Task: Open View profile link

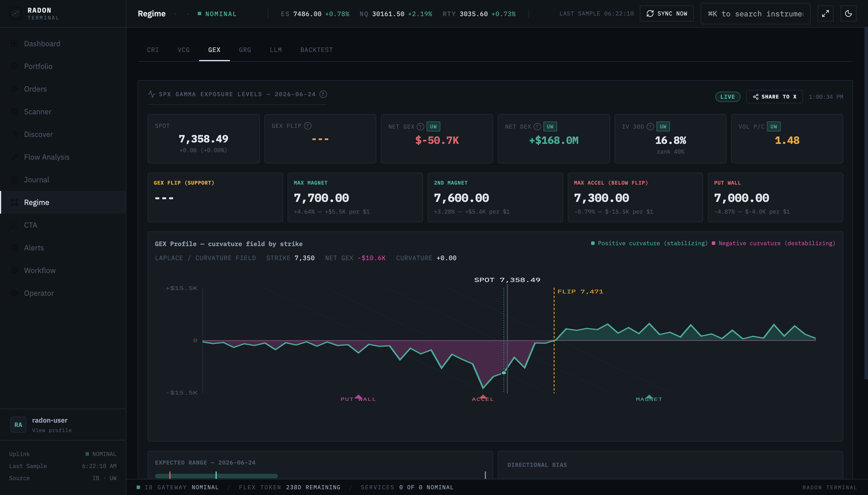Action: (x=52, y=430)
